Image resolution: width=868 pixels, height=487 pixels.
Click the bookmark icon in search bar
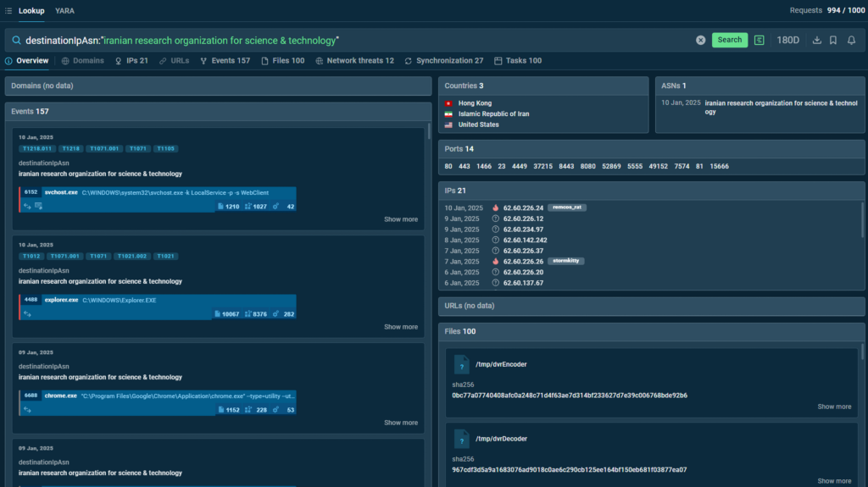(x=834, y=40)
